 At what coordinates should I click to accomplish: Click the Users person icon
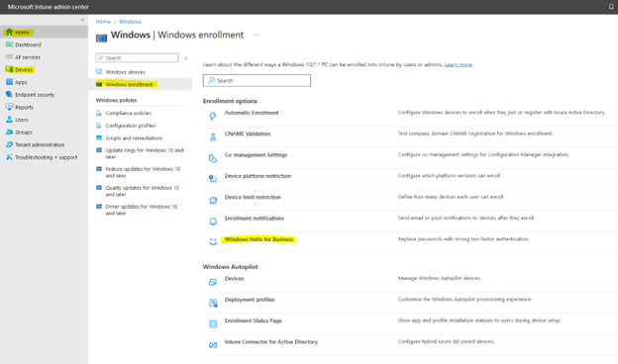point(10,120)
